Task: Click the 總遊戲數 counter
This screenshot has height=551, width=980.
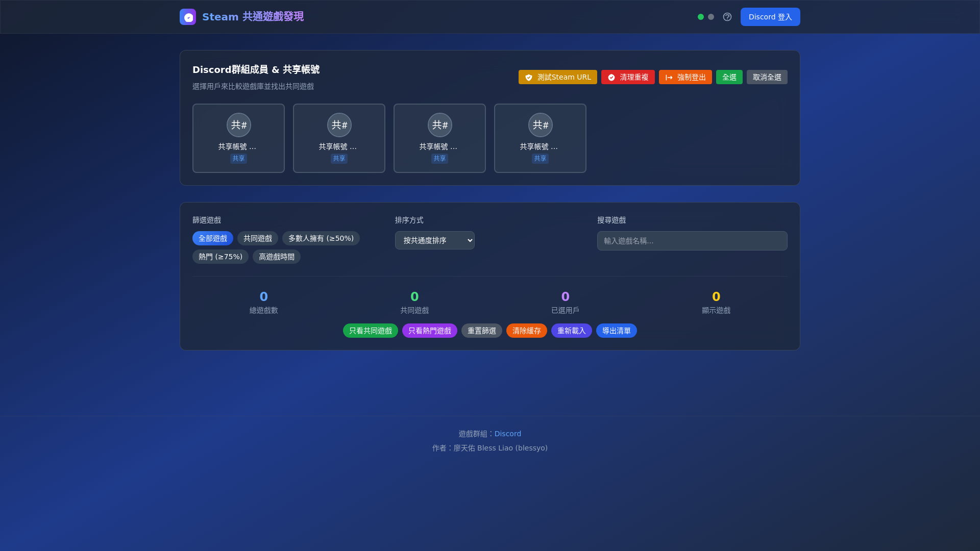Action: (264, 303)
